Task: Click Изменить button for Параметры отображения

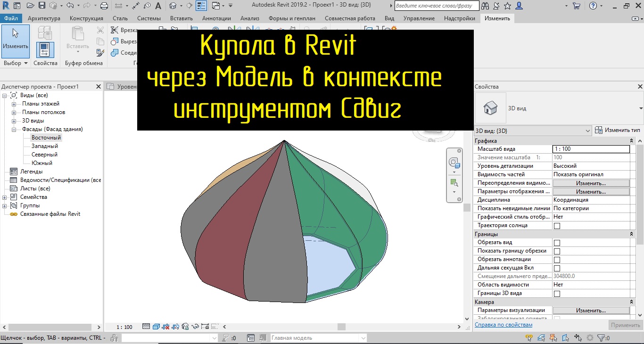Action: pos(591,192)
